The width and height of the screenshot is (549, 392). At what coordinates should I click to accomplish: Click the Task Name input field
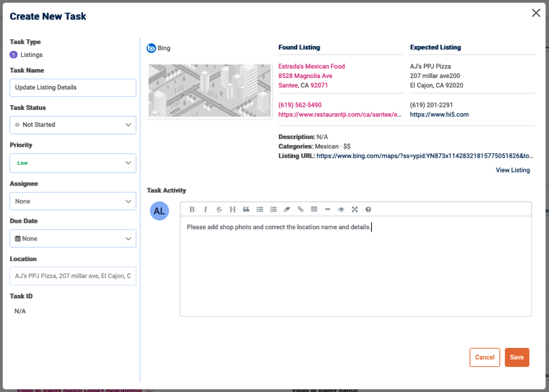(73, 87)
